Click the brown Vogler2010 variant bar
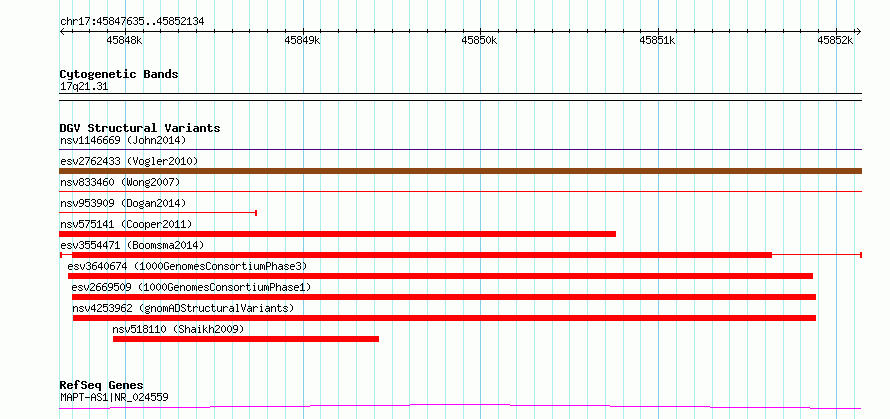This screenshot has width=890, height=419. click(460, 171)
